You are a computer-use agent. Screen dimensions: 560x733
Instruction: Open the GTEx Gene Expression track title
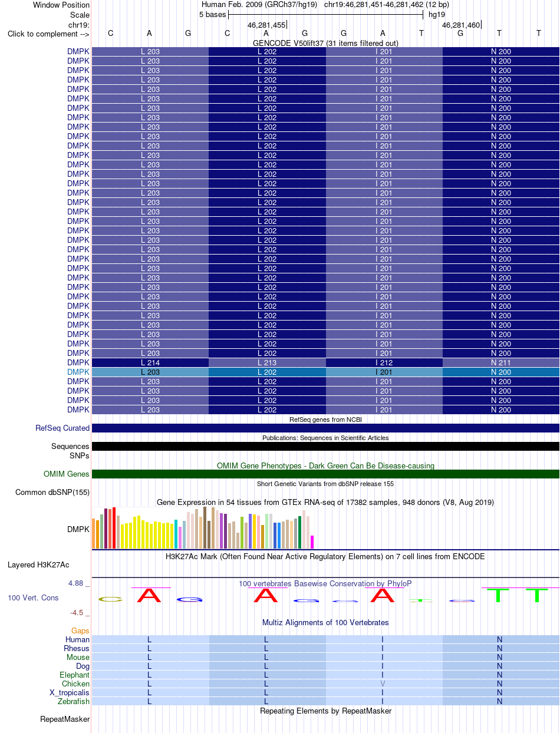pos(325,502)
